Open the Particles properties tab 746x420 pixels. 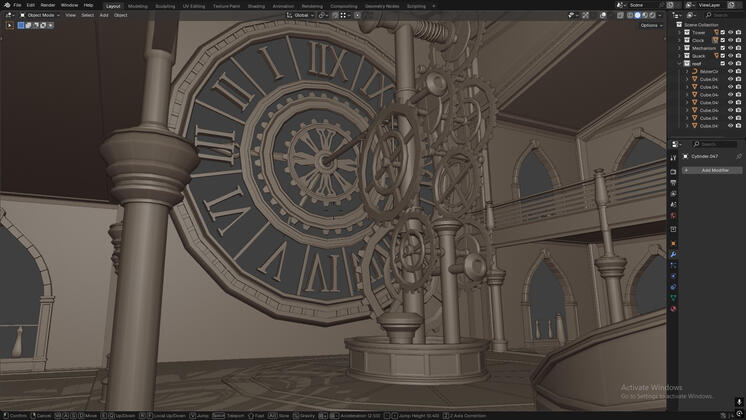point(673,265)
